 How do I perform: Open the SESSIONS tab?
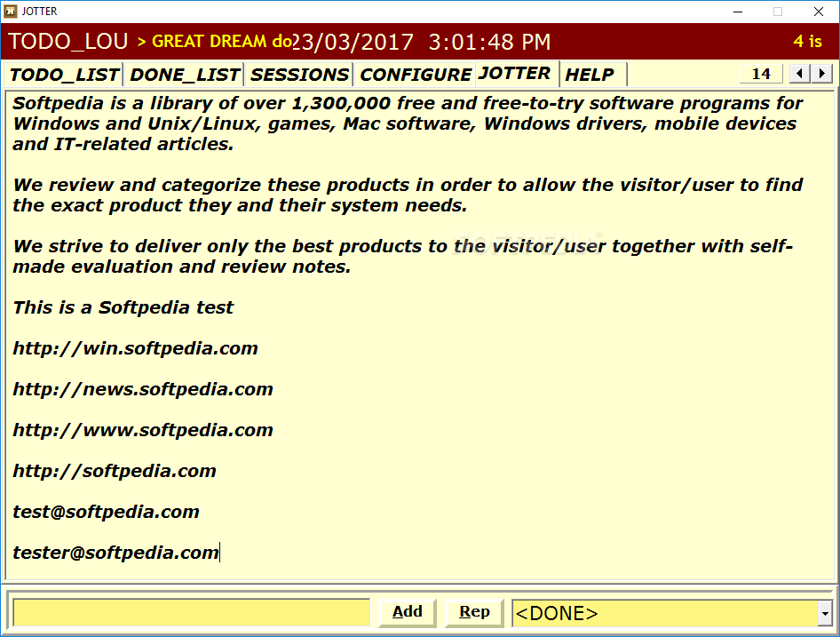[299, 75]
